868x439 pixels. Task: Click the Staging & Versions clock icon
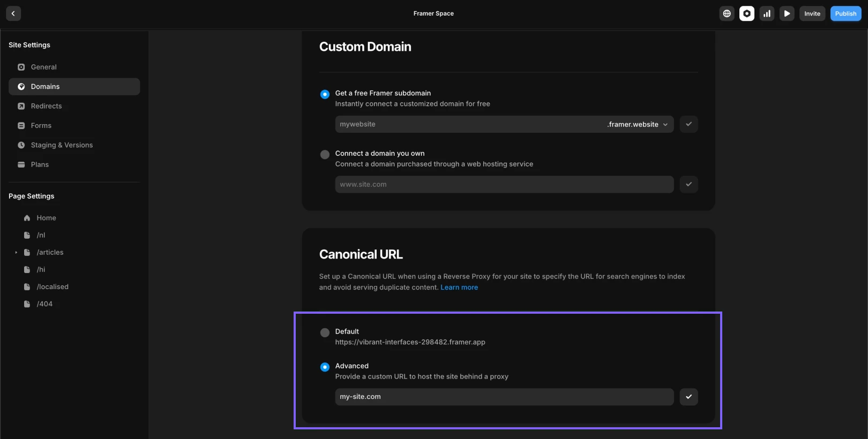(21, 145)
